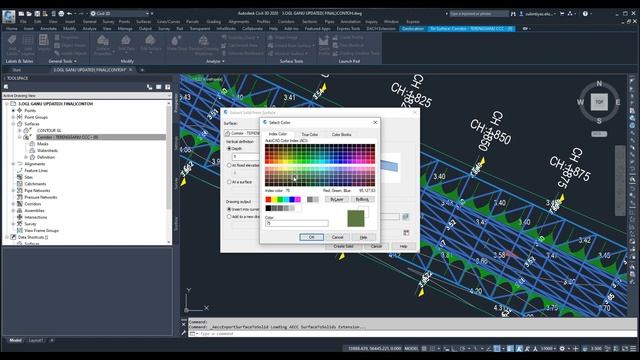Select the At fixed elevation radio button
This screenshot has width=640, height=360.
pyautogui.click(x=229, y=165)
